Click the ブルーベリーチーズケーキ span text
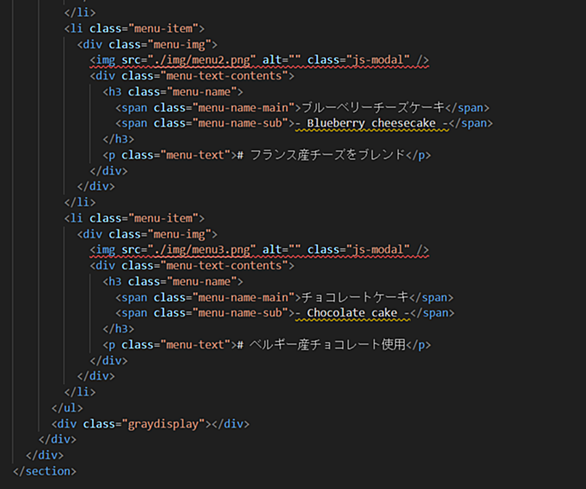The height and width of the screenshot is (489, 586). 373,108
